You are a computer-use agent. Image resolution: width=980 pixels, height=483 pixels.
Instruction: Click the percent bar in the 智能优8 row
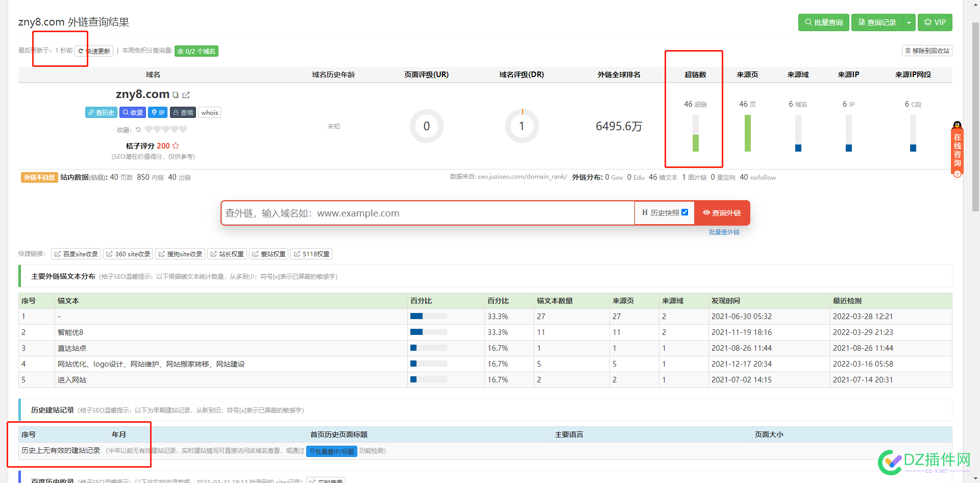(x=429, y=332)
